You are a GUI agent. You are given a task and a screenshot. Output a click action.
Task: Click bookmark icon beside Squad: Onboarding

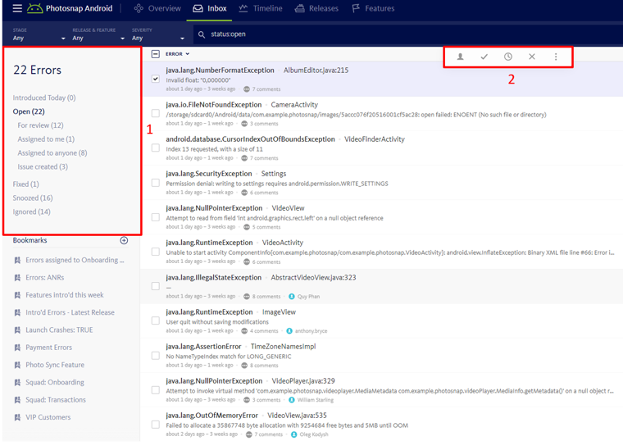[17, 382]
